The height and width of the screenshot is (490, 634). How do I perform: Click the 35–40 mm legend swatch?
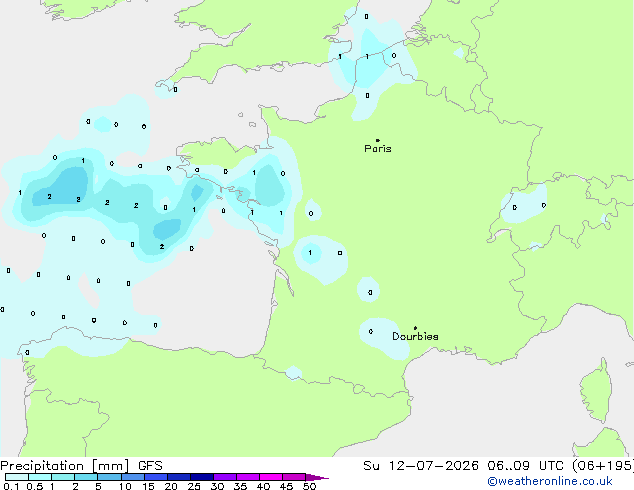tap(247, 477)
